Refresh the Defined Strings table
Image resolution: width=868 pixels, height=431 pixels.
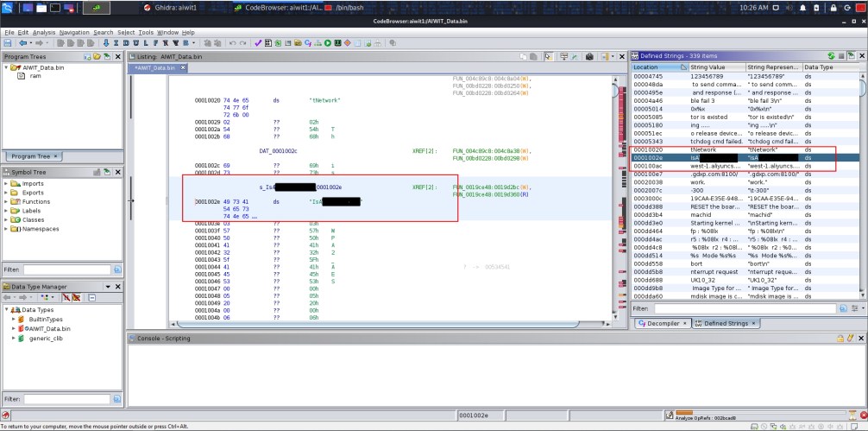click(x=831, y=55)
